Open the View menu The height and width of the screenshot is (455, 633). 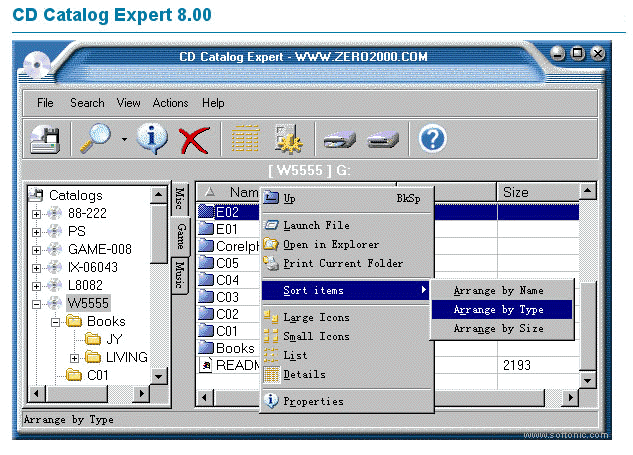tap(128, 103)
